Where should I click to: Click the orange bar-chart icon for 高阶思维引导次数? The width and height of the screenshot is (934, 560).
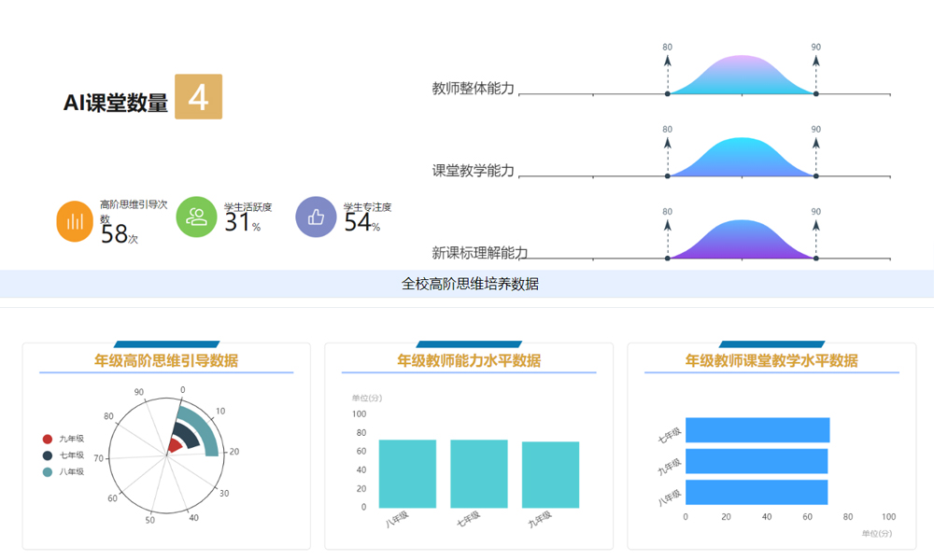click(74, 219)
